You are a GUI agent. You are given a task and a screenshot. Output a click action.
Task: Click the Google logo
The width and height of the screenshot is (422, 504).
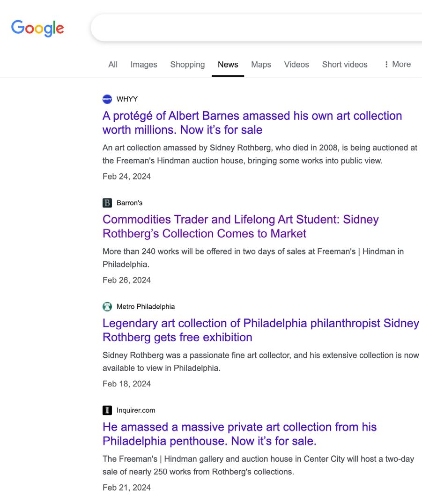click(x=37, y=28)
